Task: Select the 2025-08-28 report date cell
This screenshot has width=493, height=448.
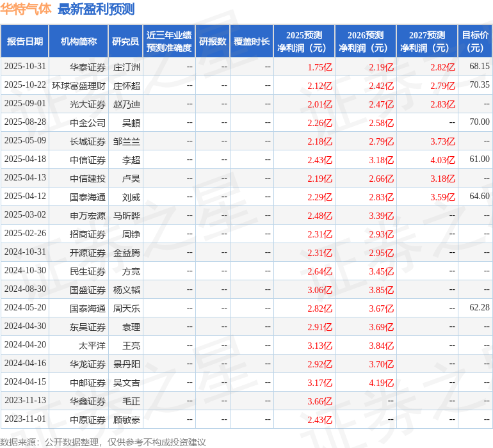Action: click(x=25, y=122)
